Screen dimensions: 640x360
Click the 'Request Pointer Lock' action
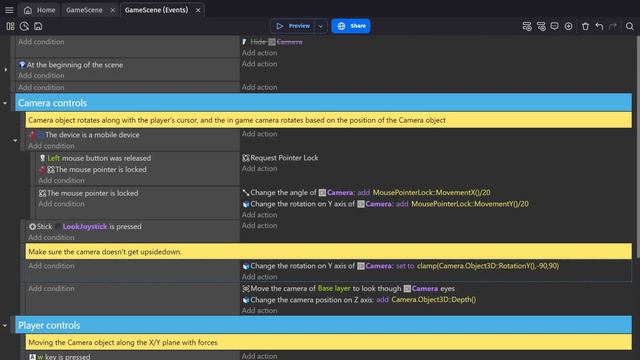[284, 158]
